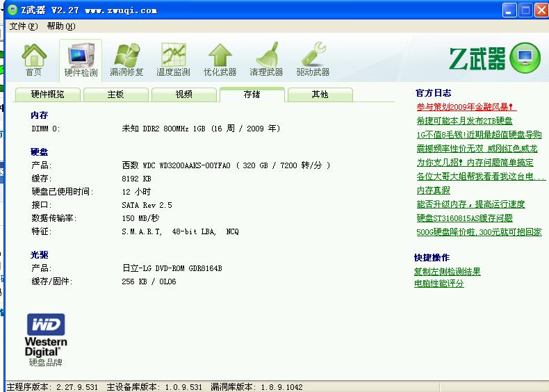Click 主设备库版本 1.0.9.531 in status bar
The height and width of the screenshot is (392, 549).
coord(154,387)
